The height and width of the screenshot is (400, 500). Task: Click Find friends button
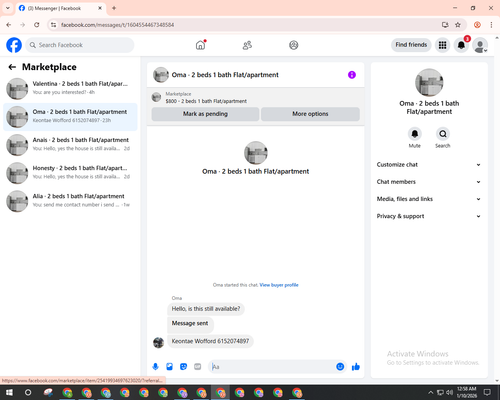click(411, 45)
